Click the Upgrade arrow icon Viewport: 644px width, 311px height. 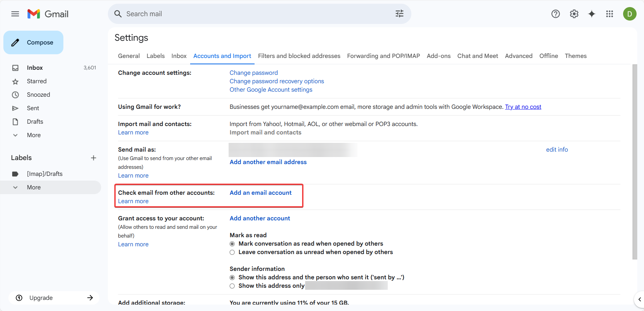pyautogui.click(x=90, y=298)
